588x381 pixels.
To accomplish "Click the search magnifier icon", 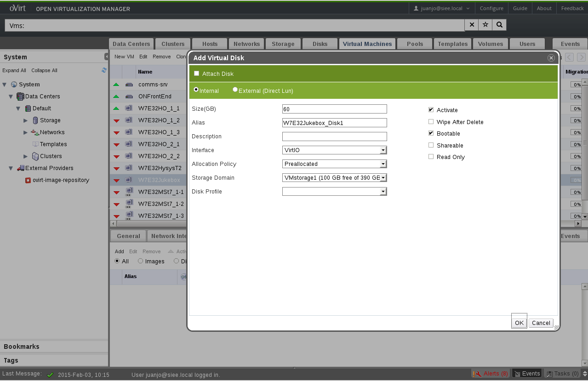I will 499,25.
